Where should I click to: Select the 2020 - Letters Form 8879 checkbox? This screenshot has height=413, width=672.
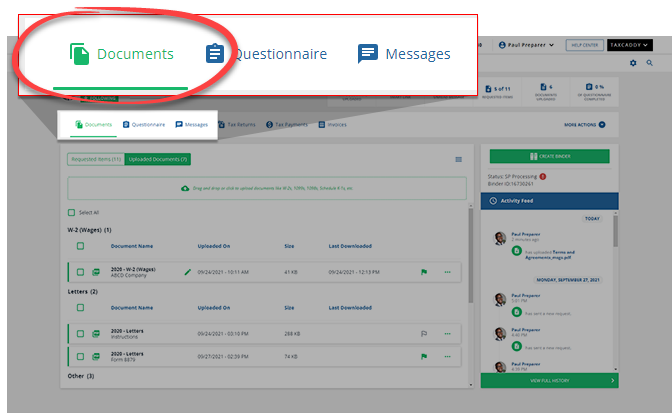pyautogui.click(x=80, y=356)
